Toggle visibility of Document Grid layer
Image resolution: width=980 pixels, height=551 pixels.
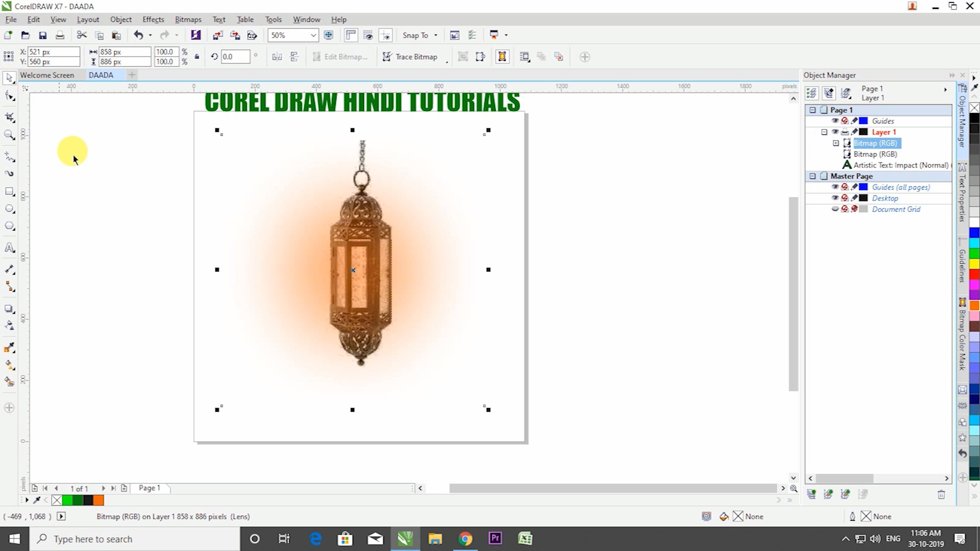pyautogui.click(x=835, y=209)
